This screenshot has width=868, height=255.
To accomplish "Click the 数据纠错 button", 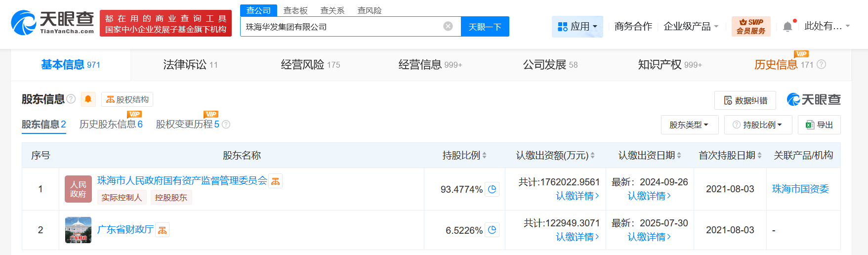I will pos(745,100).
